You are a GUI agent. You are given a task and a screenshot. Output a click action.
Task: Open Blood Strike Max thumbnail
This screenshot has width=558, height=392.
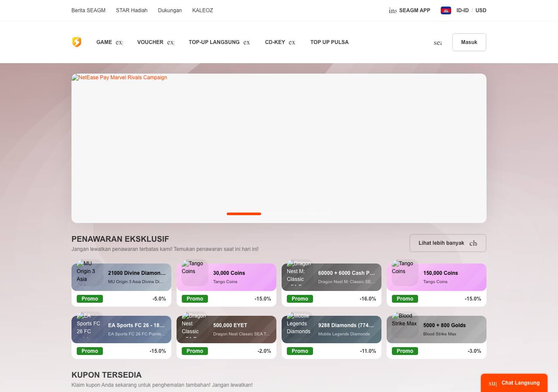[405, 325]
